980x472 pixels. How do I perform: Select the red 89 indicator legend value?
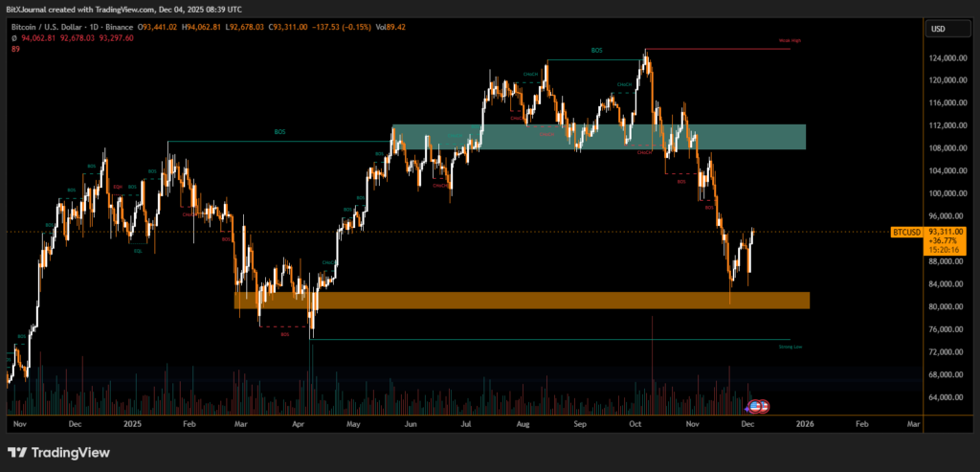[x=15, y=49]
